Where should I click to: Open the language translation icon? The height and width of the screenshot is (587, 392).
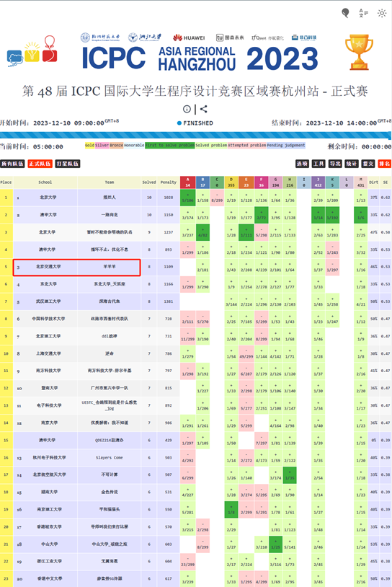(x=363, y=13)
